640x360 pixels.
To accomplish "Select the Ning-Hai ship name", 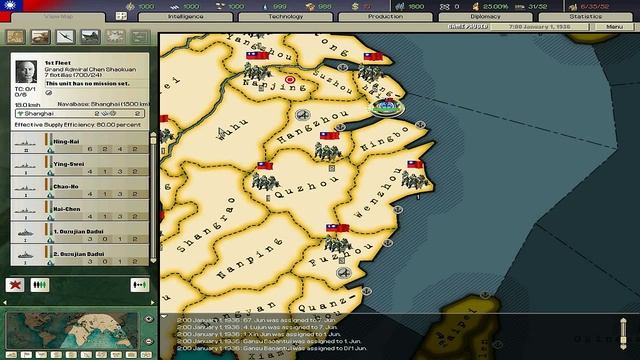I will [66, 142].
